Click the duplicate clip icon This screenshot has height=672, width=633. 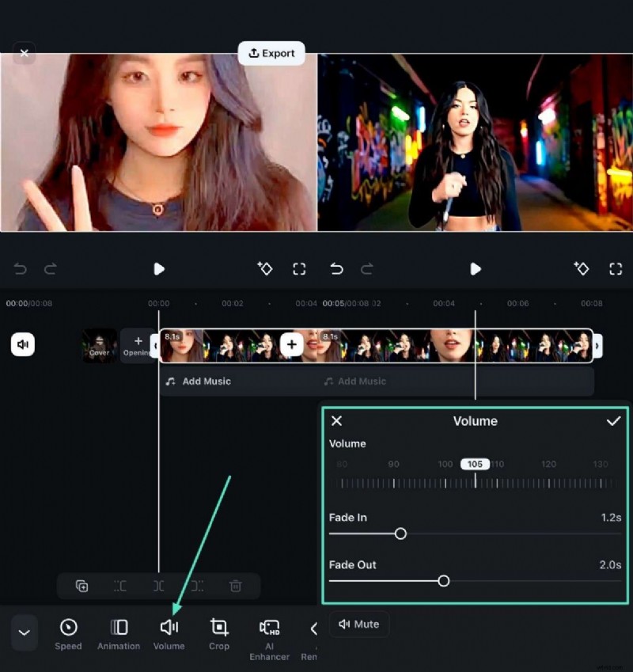pyautogui.click(x=81, y=586)
